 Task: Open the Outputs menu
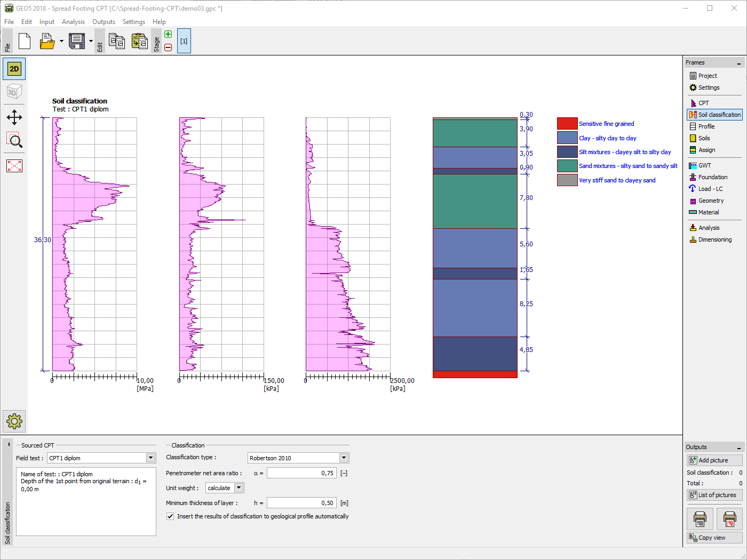point(104,22)
